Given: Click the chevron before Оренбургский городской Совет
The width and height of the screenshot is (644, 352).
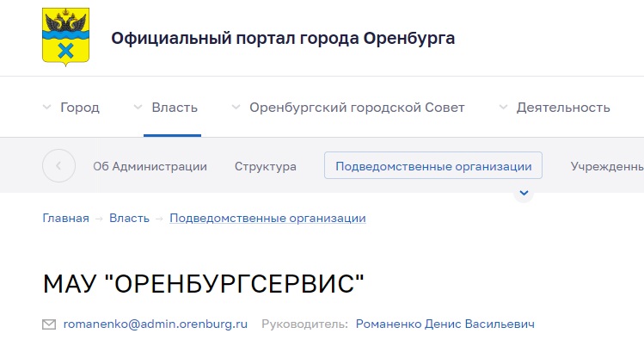Looking at the screenshot, I should point(236,108).
